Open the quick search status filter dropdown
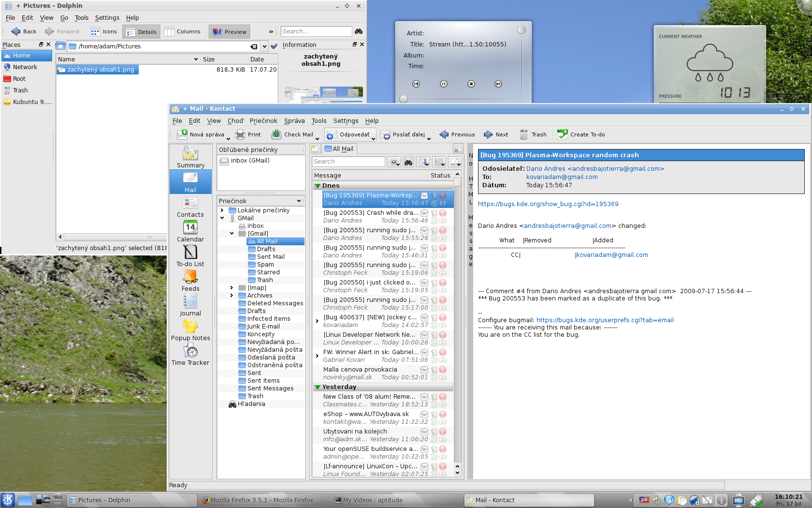The width and height of the screenshot is (812, 508). (x=395, y=162)
